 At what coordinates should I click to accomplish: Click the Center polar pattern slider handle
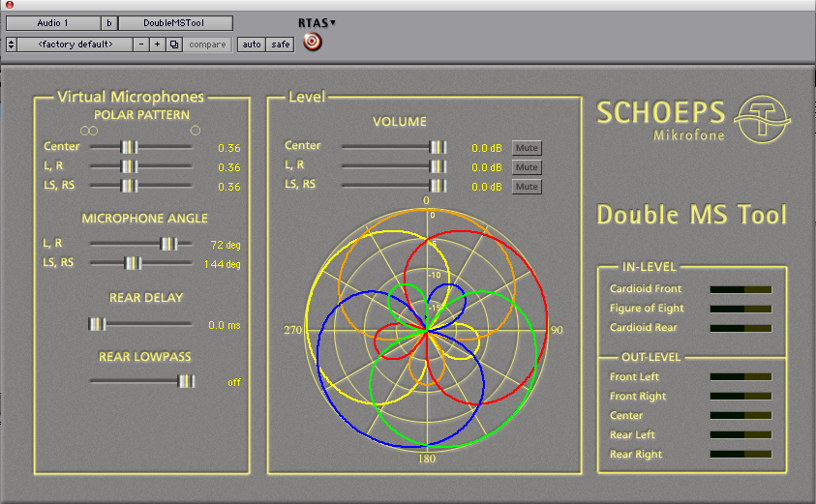pos(129,147)
